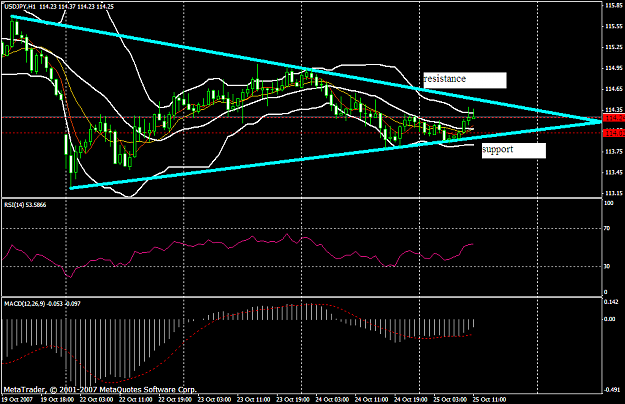Click the '25 Oct 03:00' time label

coord(450,399)
